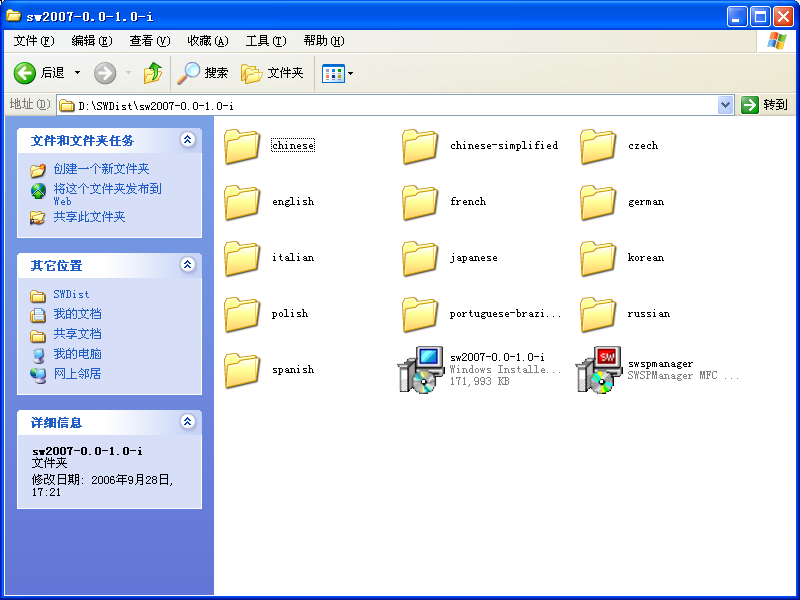Select the polish folder icon
800x600 pixels.
[242, 314]
